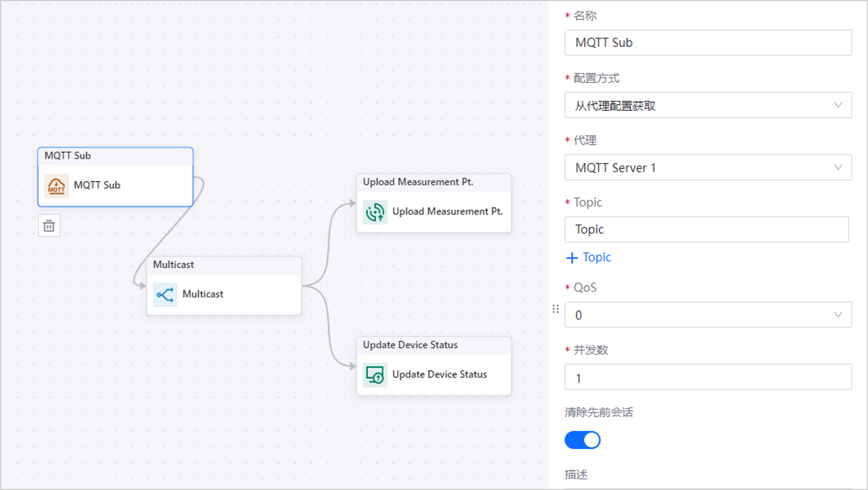868x490 pixels.
Task: Click the MQTT Sub node icon
Action: (56, 185)
